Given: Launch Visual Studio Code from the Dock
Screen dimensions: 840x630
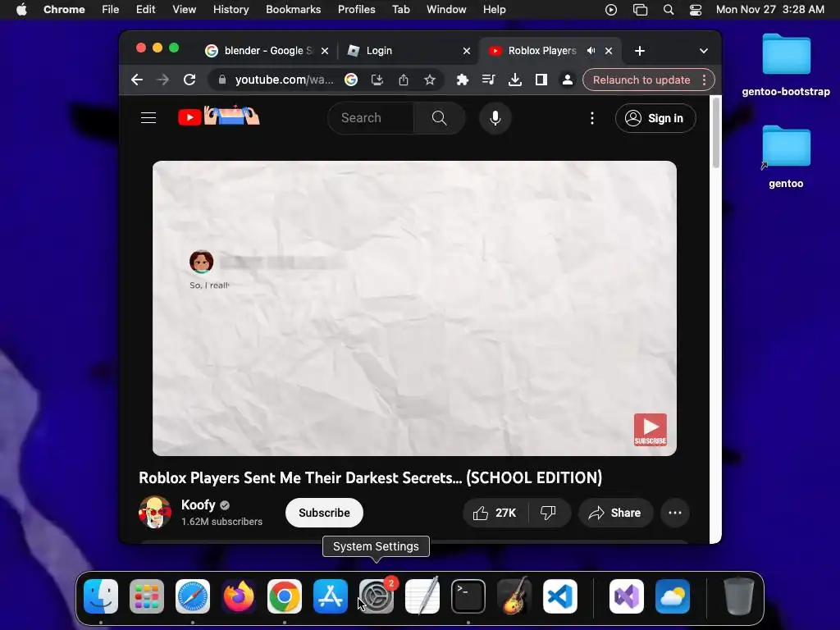Looking at the screenshot, I should tap(559, 596).
